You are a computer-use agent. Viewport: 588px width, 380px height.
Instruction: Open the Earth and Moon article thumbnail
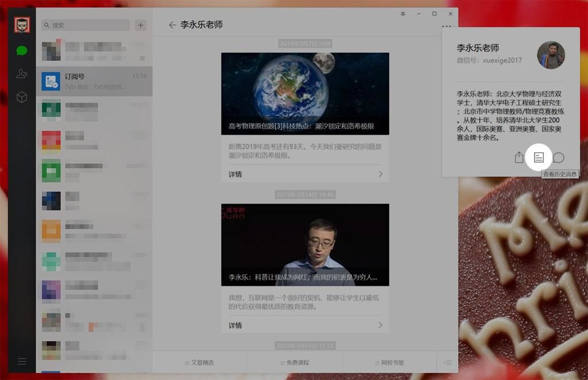pyautogui.click(x=305, y=94)
